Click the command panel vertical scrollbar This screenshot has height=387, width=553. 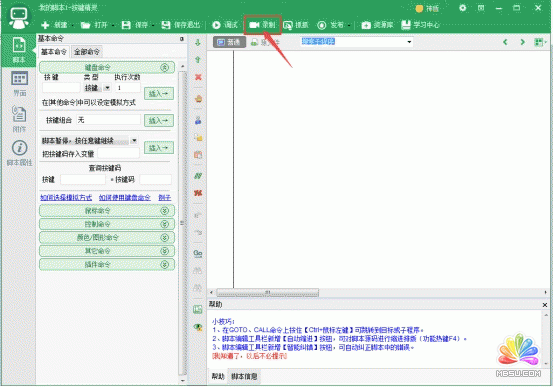point(182,222)
